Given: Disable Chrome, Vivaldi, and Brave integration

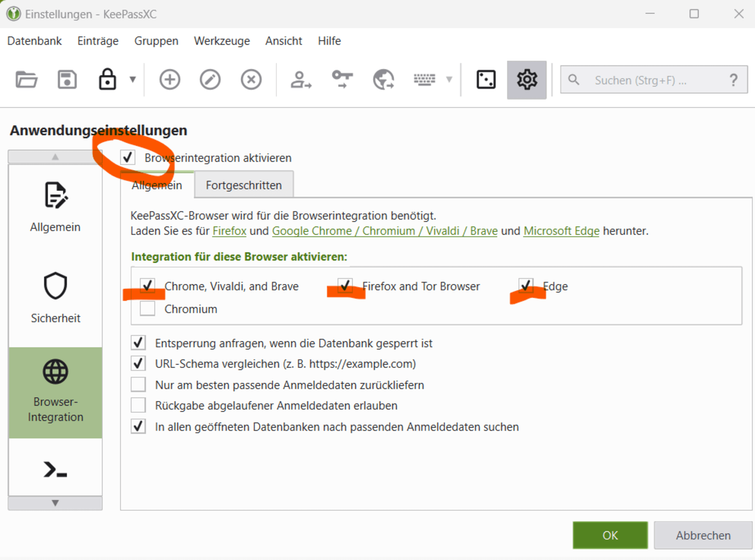Looking at the screenshot, I should 148,286.
